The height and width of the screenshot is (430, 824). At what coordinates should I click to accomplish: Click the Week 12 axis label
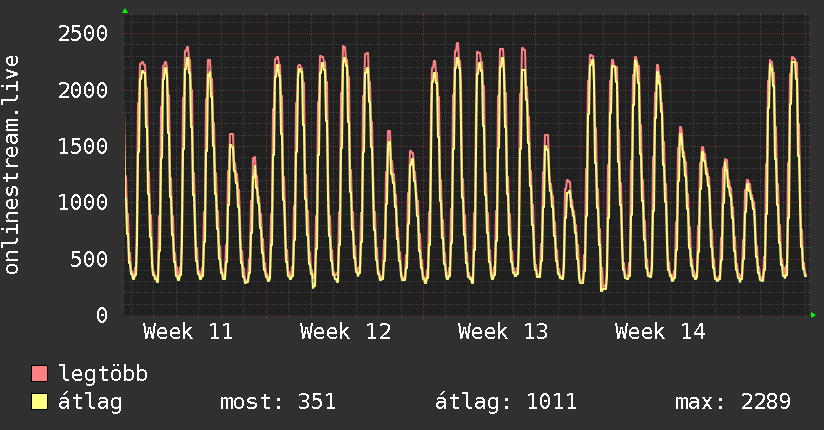[345, 332]
